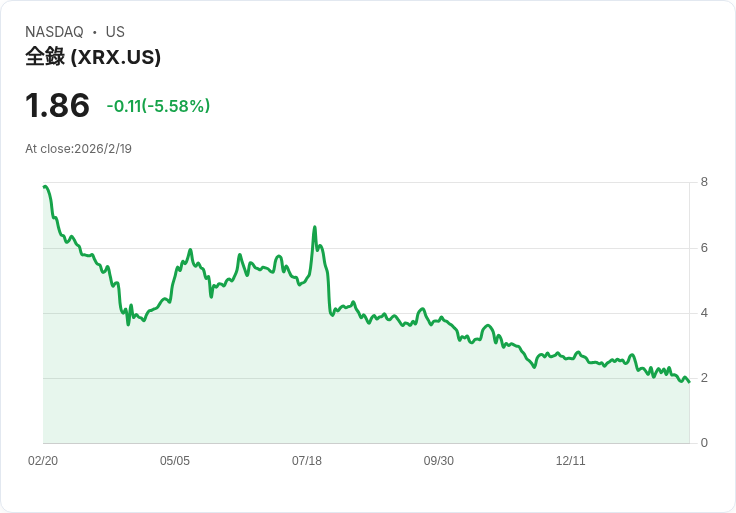Click the y-axis value 2

coord(705,378)
